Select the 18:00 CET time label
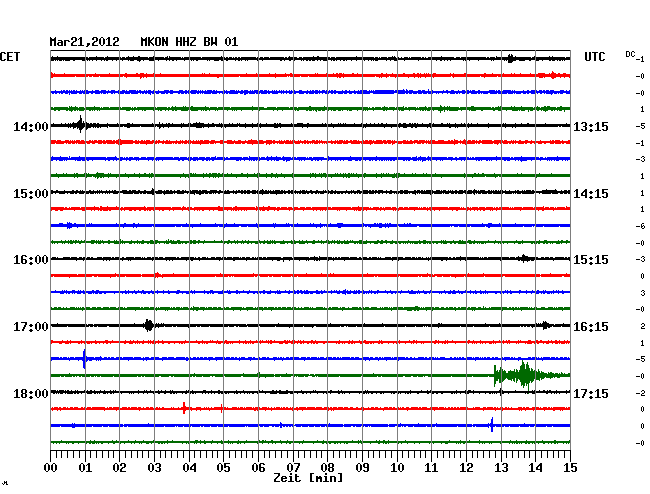Viewport: 650px width, 494px height. tap(31, 393)
